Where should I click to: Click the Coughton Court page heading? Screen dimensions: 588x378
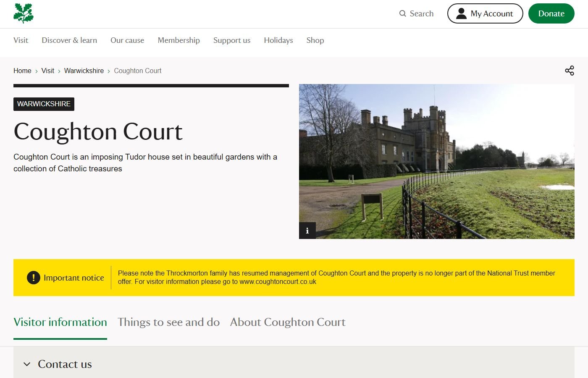[98, 131]
